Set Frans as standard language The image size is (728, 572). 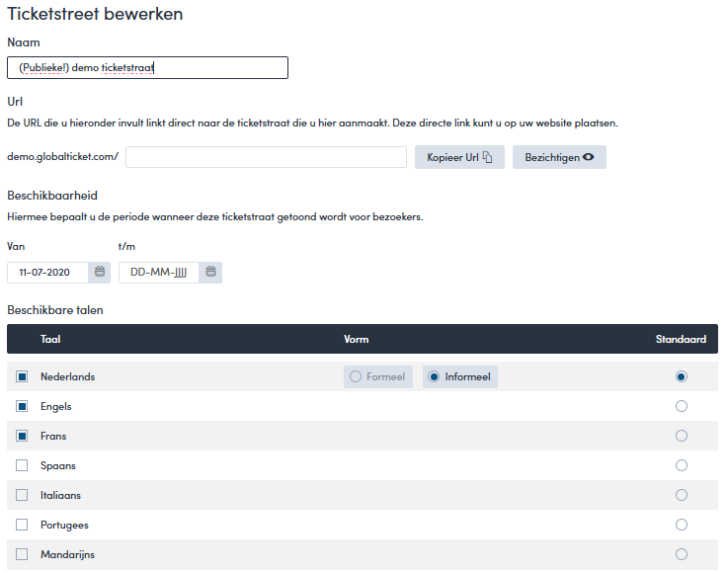681,436
